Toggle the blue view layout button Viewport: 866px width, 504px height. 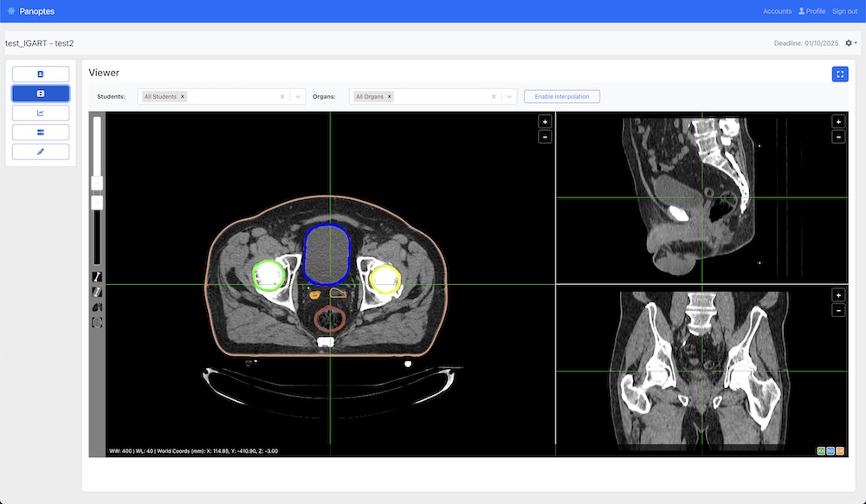830,451
